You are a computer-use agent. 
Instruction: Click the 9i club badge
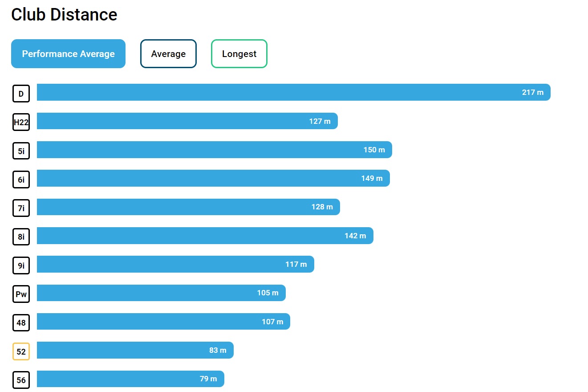(21, 265)
